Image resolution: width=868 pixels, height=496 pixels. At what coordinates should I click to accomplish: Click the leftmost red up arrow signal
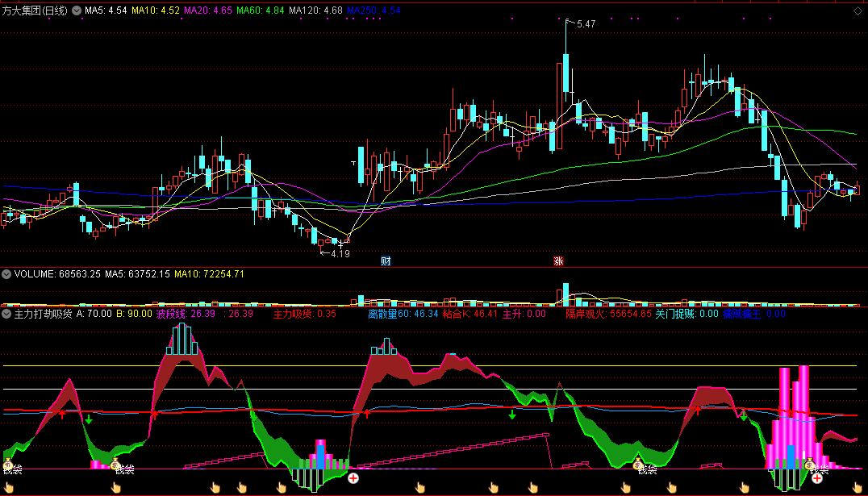(x=62, y=414)
